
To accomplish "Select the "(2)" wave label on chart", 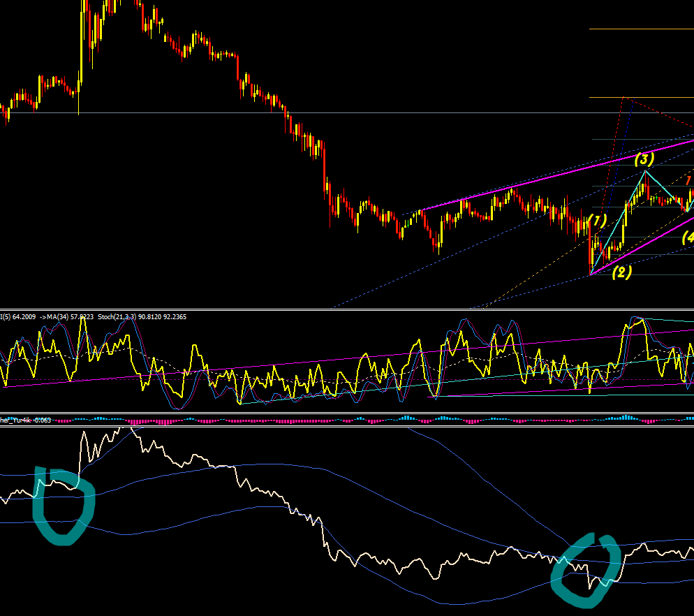I will coord(621,272).
